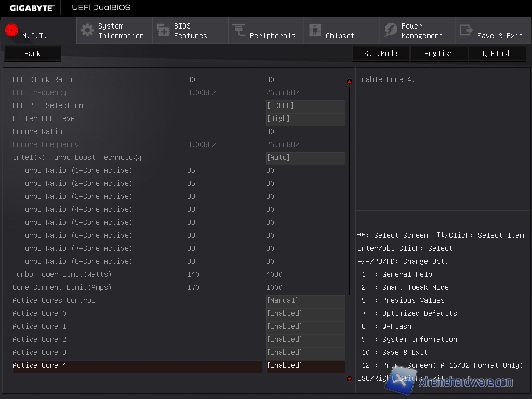Open Intel Turbo Boost Technology dropdown
532x399 pixels.
coord(305,158)
